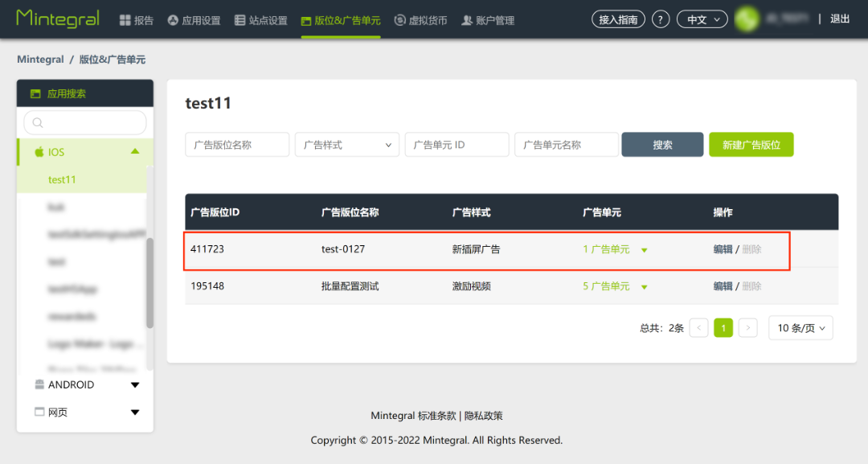The width and height of the screenshot is (868, 464).
Task: Open the Mintegral logo in top left
Action: click(x=57, y=18)
